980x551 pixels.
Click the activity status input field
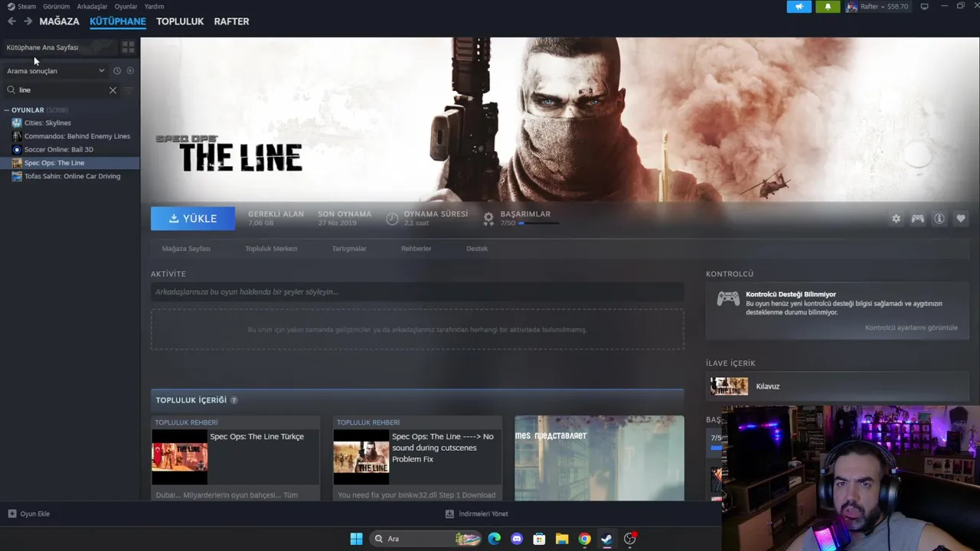417,292
